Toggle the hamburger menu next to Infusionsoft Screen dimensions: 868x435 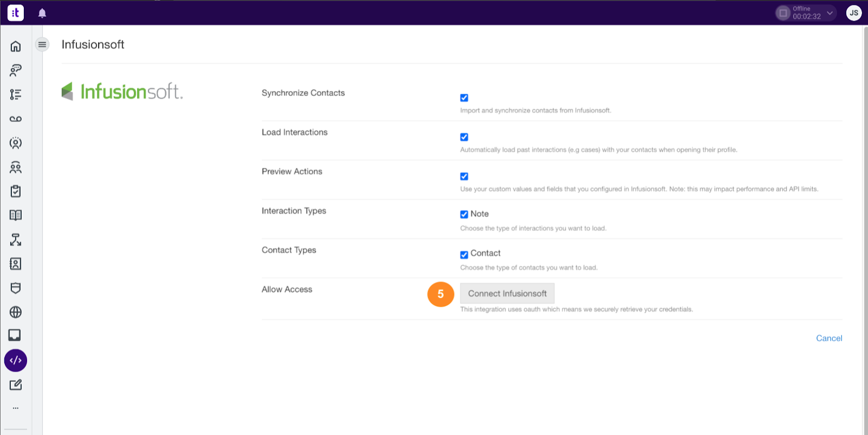(42, 44)
